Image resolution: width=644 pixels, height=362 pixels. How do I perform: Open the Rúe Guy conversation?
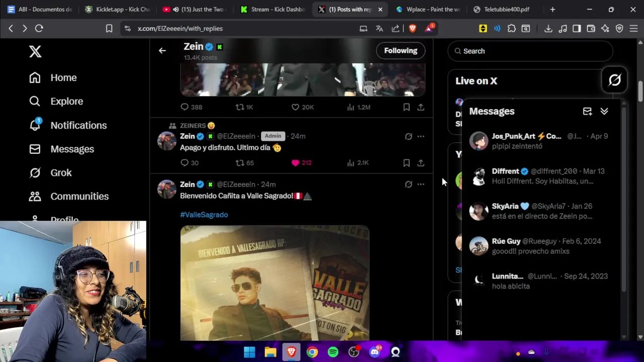click(x=541, y=246)
